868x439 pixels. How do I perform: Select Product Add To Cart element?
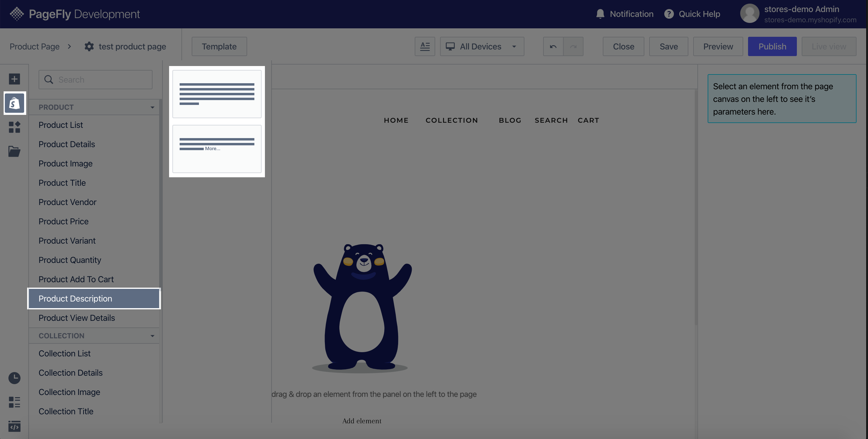pos(94,279)
